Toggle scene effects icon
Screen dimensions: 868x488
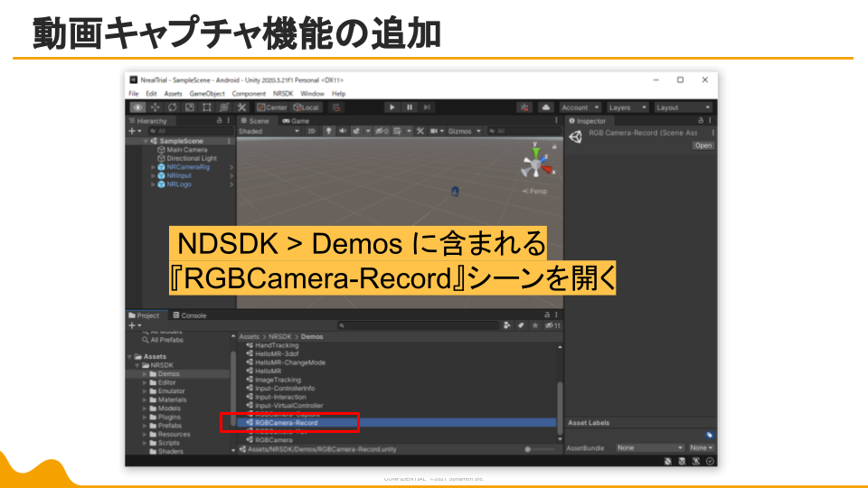click(356, 131)
